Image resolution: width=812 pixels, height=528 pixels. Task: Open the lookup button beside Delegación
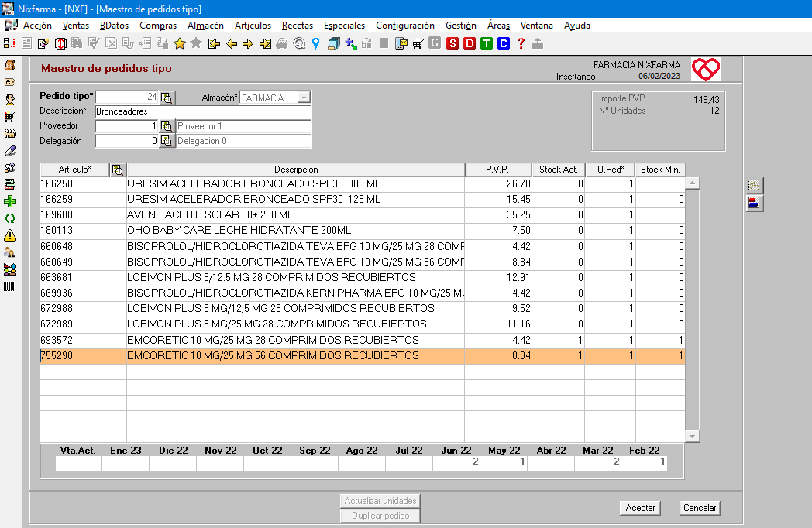(167, 141)
